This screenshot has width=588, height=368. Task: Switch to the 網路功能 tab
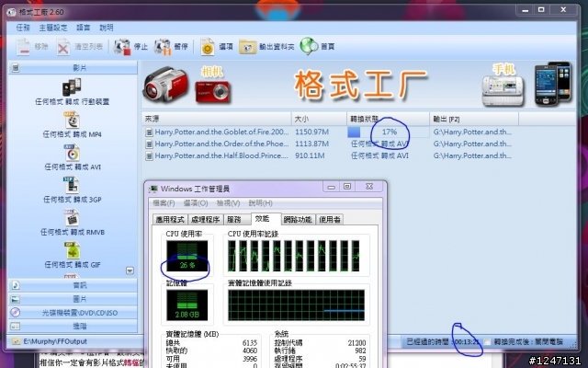298,220
